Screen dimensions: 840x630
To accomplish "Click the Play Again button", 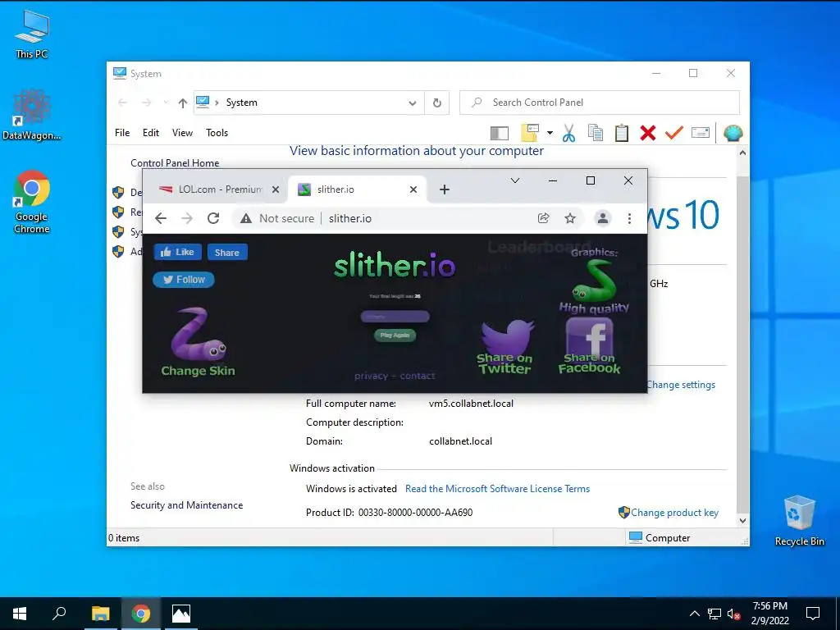I will 395,335.
